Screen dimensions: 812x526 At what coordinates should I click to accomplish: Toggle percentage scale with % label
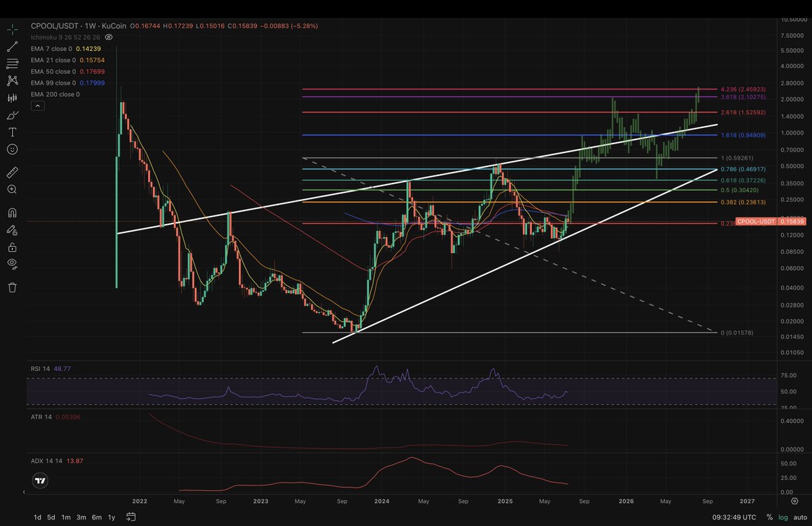pyautogui.click(x=769, y=516)
